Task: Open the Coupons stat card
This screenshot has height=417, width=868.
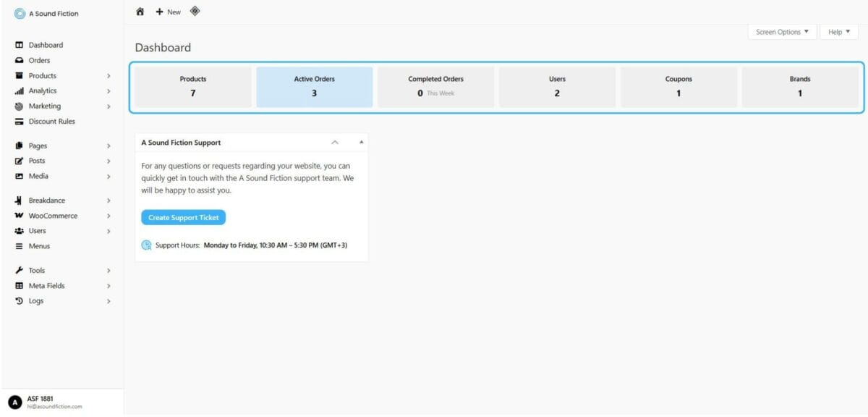Action: coord(678,86)
